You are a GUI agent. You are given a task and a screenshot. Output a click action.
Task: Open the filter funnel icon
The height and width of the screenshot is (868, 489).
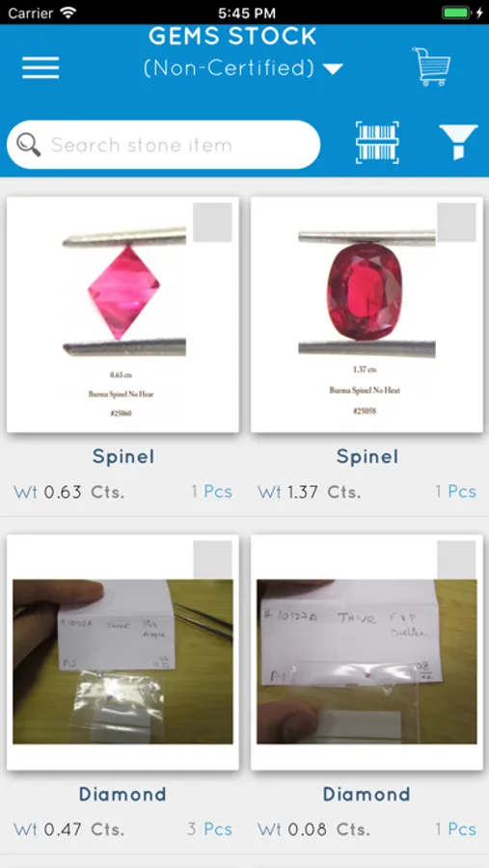(x=457, y=143)
